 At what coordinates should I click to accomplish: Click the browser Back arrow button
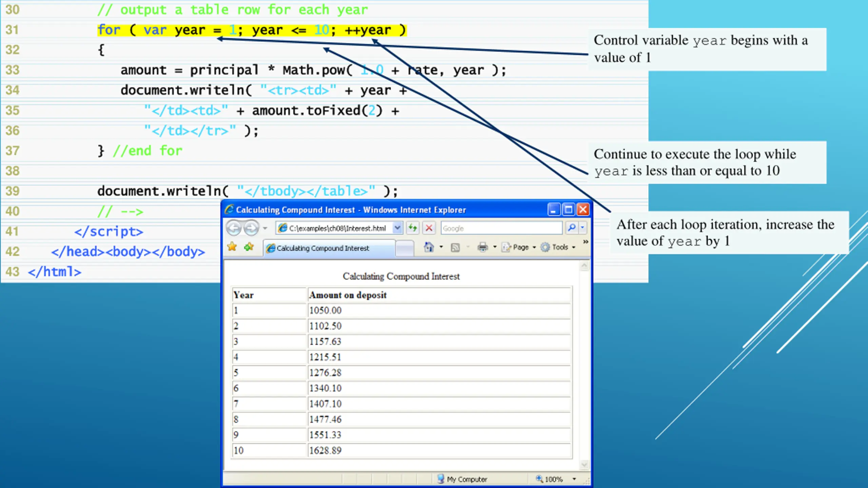[234, 228]
